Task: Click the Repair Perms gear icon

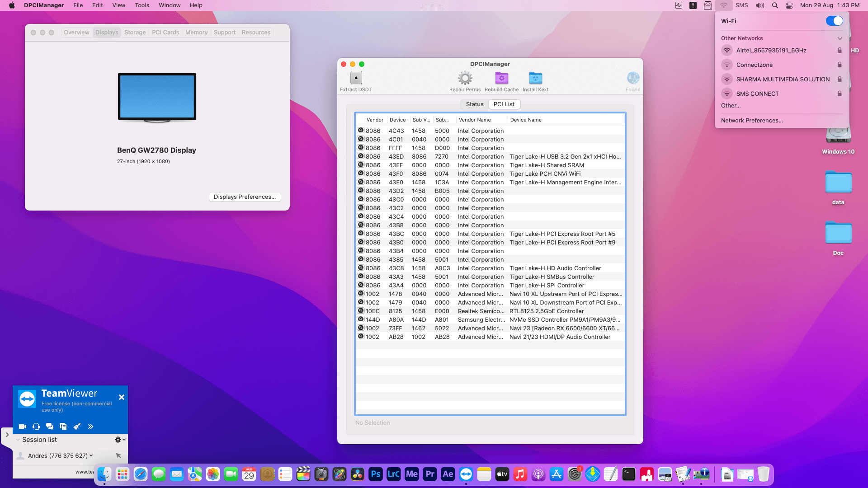Action: click(465, 78)
